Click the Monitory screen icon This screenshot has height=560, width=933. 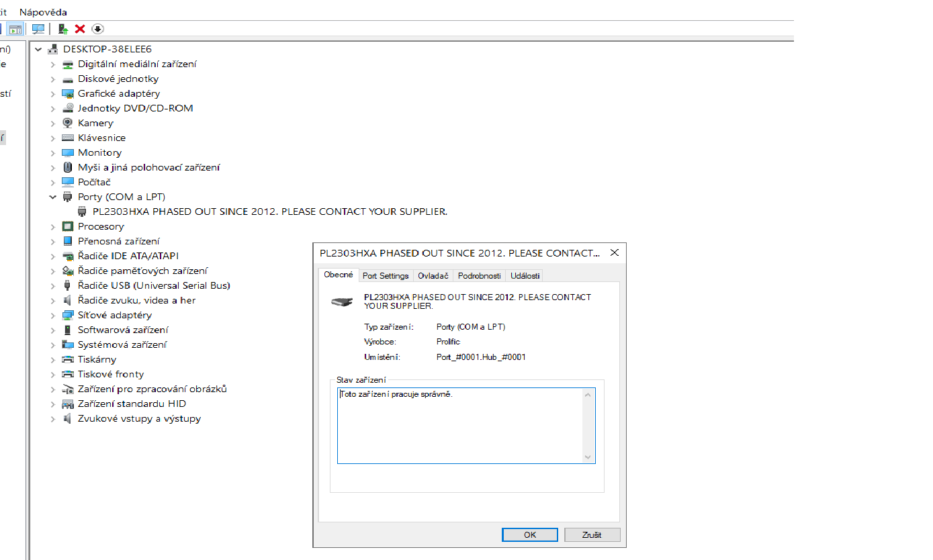click(67, 152)
